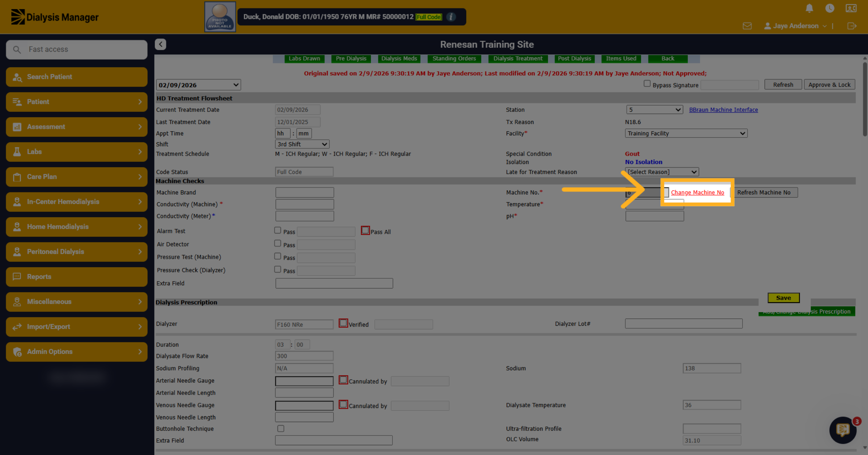Viewport: 868px width, 455px height.
Task: Open the Station dropdown
Action: click(x=655, y=110)
